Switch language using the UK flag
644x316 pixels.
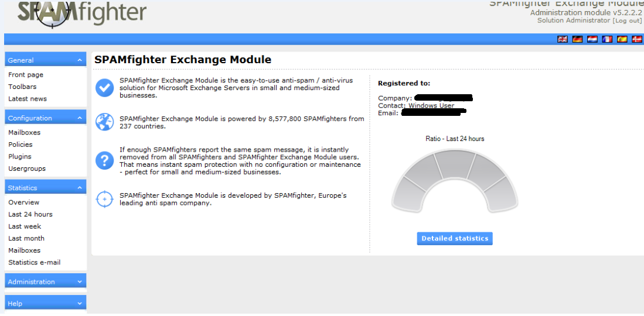pyautogui.click(x=563, y=39)
